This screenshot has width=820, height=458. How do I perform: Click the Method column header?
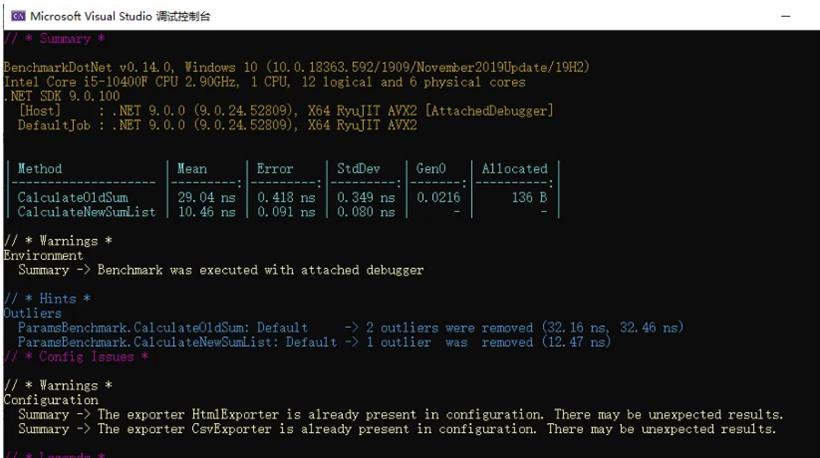pyautogui.click(x=40, y=168)
